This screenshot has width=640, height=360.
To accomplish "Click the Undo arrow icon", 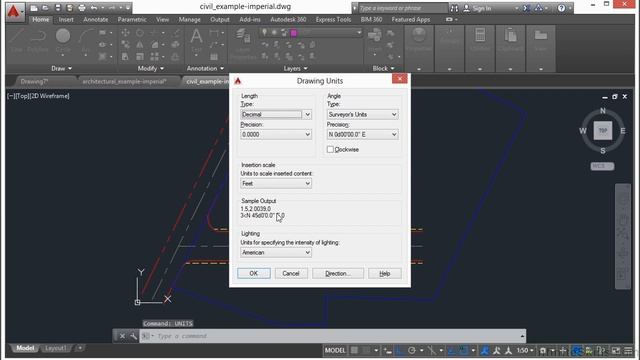I will point(93,8).
